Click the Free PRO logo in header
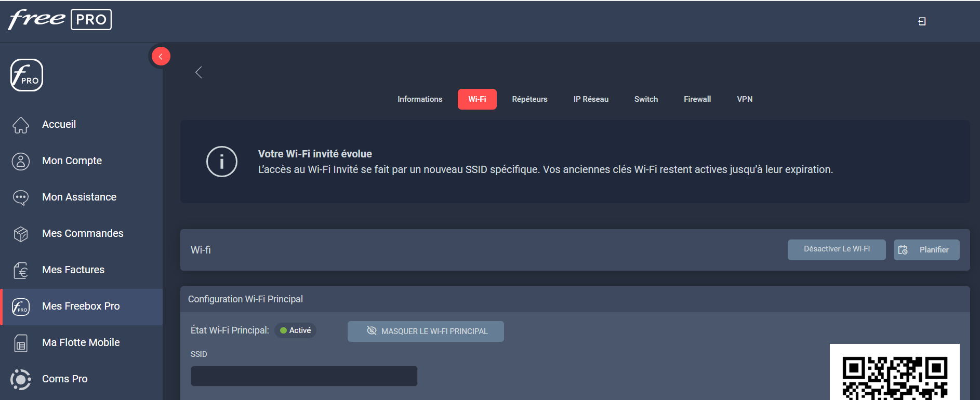 pyautogui.click(x=60, y=20)
